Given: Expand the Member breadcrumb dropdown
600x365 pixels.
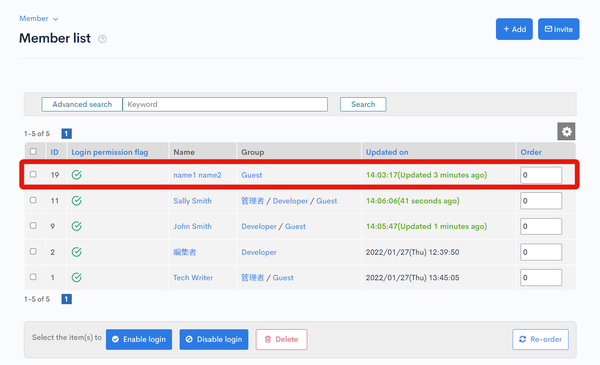Looking at the screenshot, I should pyautogui.click(x=39, y=18).
